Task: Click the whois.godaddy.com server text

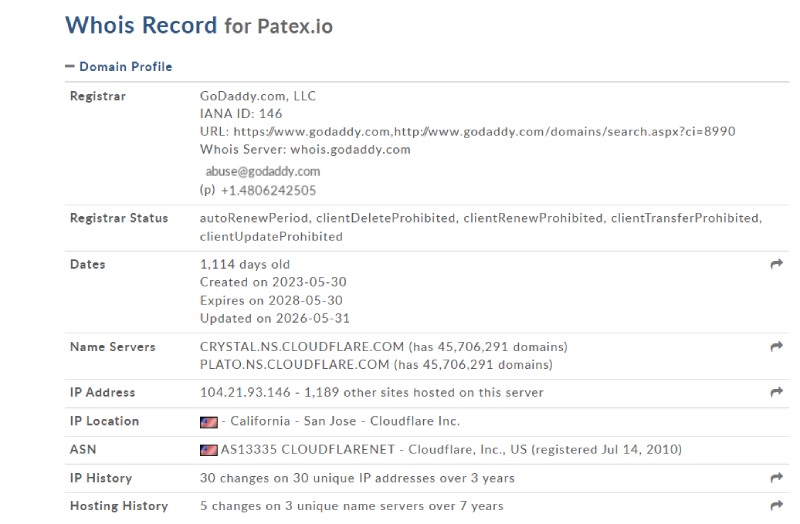Action: (x=351, y=149)
